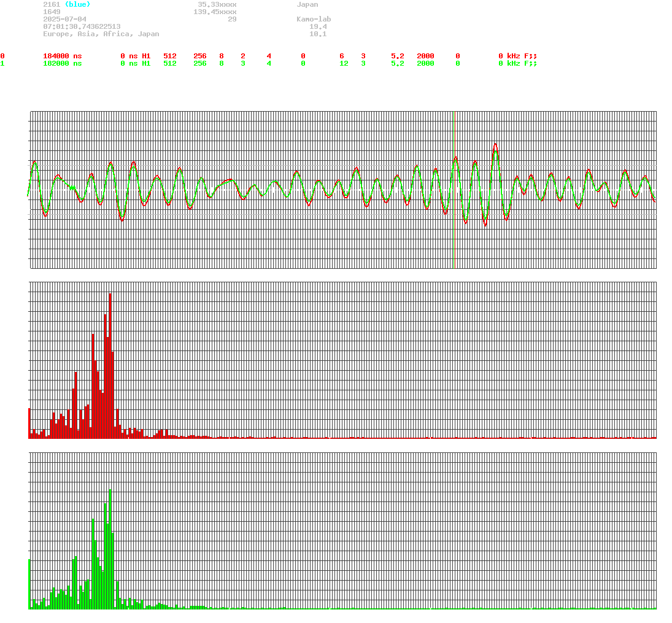Click the green "4" value
This screenshot has width=672, height=623.
pos(269,63)
